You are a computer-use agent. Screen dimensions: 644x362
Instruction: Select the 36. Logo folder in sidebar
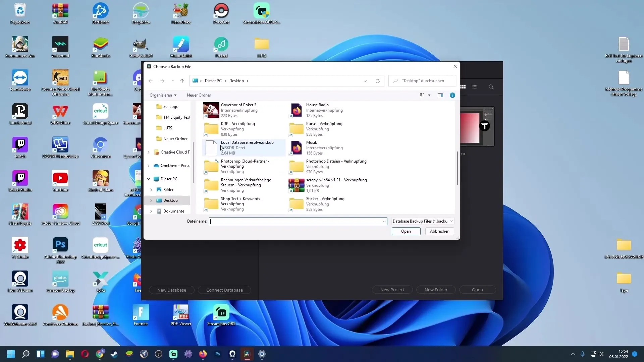(171, 107)
